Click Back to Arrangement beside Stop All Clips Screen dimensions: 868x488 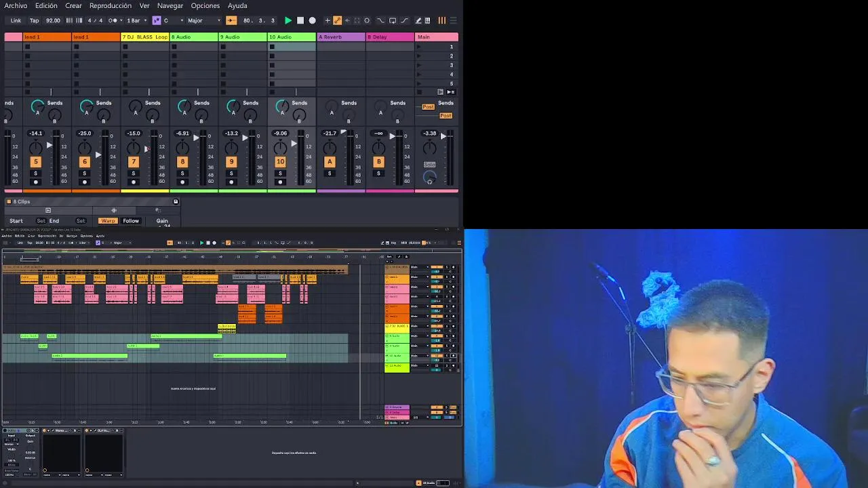tap(451, 91)
